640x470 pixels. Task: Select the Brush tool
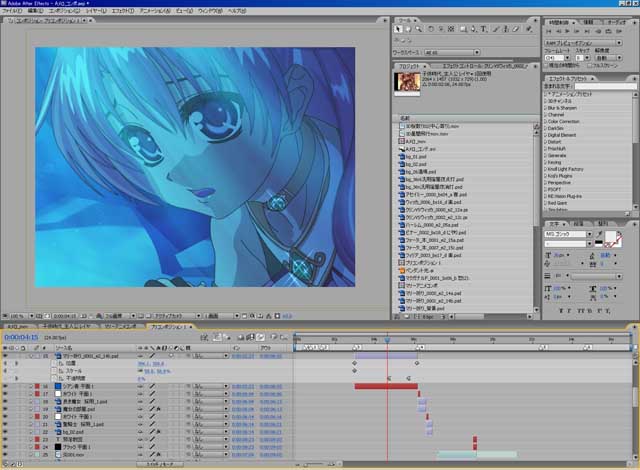(x=496, y=29)
